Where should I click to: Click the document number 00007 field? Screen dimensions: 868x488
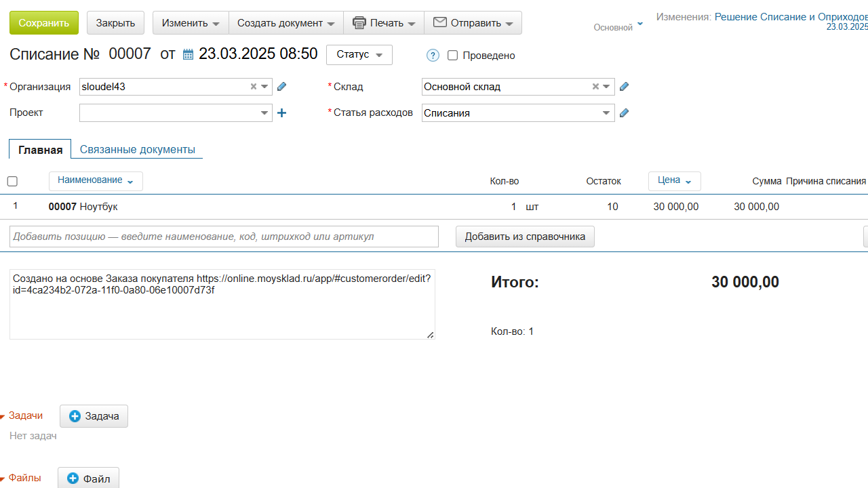coord(130,54)
